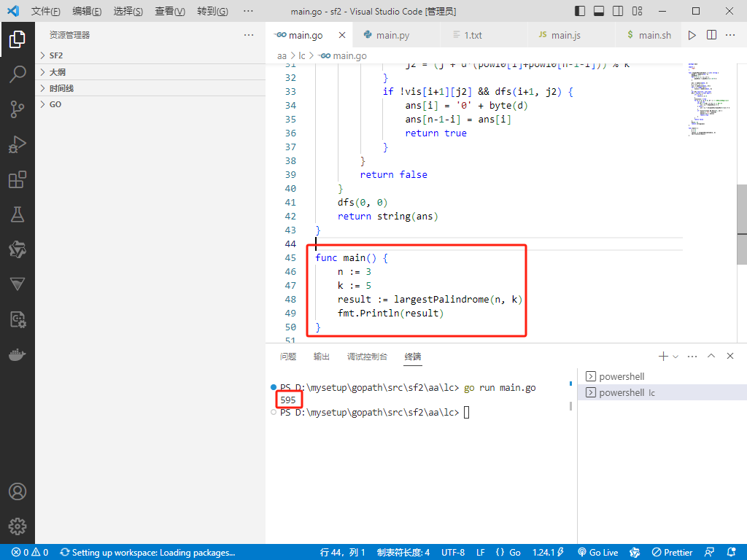Screen dimensions: 747x560
Task: Select the powershell lc terminal entry
Action: [662, 393]
